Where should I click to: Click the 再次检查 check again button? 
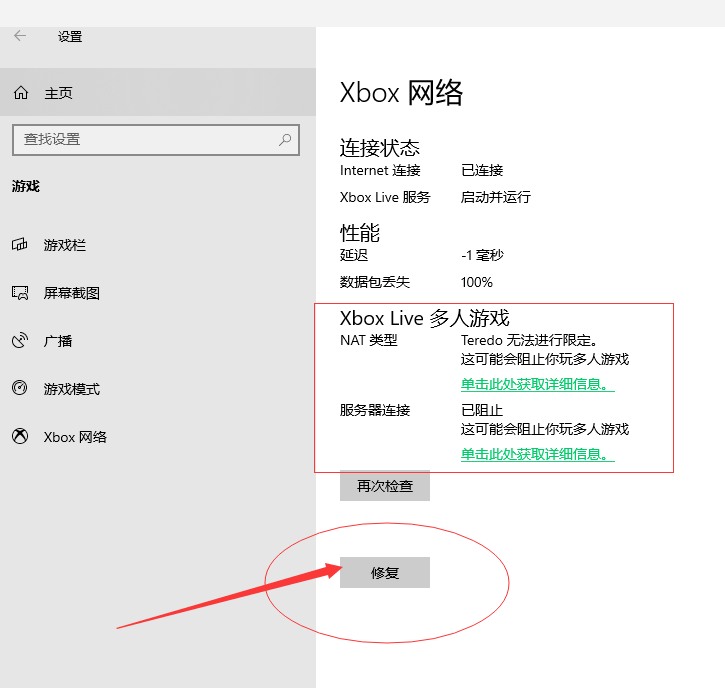tap(385, 486)
